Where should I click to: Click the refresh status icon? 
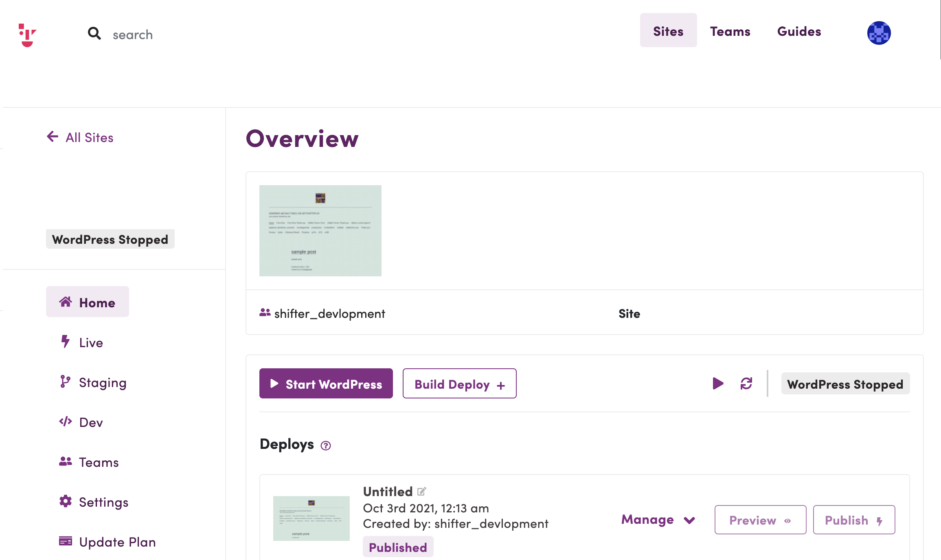click(x=746, y=383)
